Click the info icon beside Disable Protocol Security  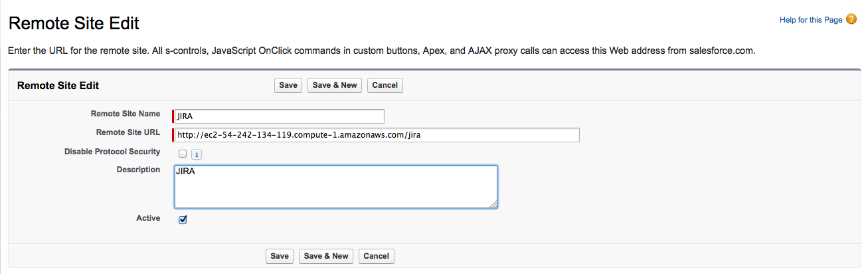197,154
